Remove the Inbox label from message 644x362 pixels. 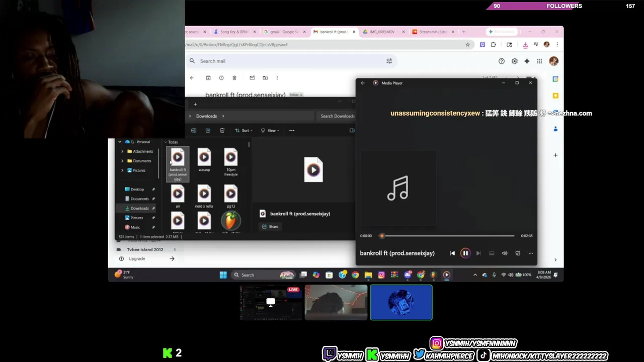301,95
